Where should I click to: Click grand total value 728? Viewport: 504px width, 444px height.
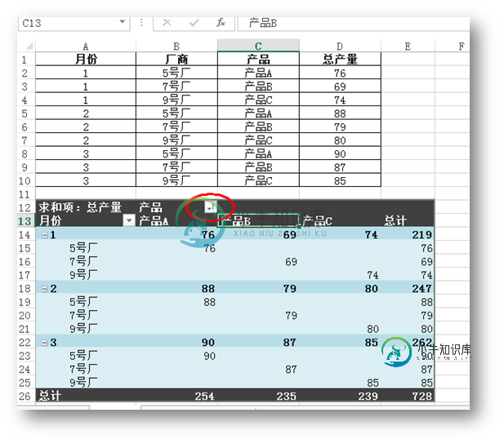click(x=422, y=396)
